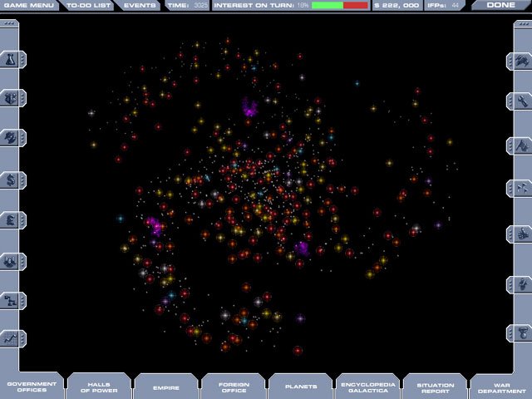Click the Euro-style currency icon on left
The width and height of the screenshot is (532, 399).
[x=12, y=219]
